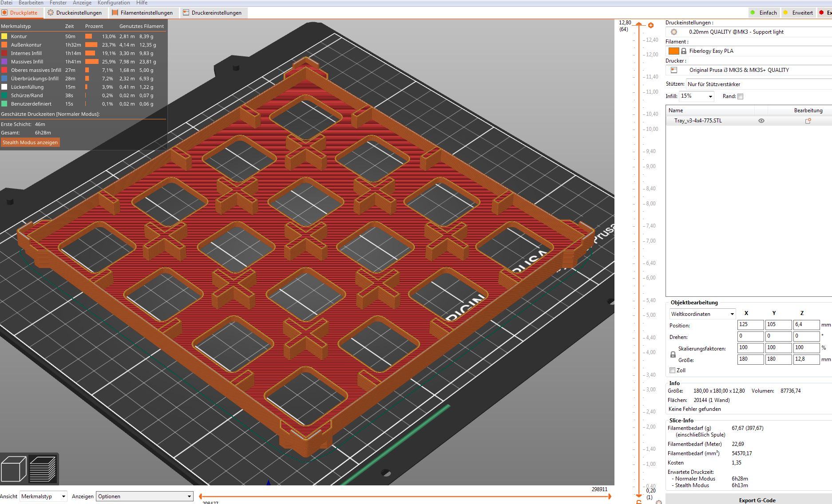Open editing icon for Tray_v3-4x4-775.STL
The image size is (832, 504).
[808, 121]
